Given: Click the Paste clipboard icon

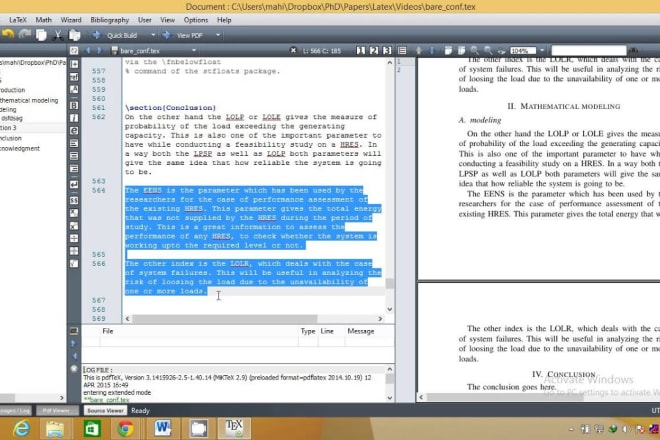Looking at the screenshot, I should (75, 35).
